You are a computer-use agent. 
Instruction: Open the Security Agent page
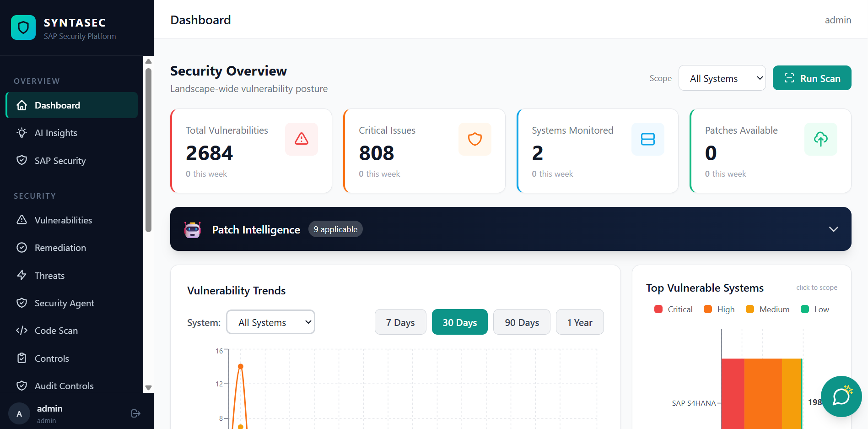[72, 303]
